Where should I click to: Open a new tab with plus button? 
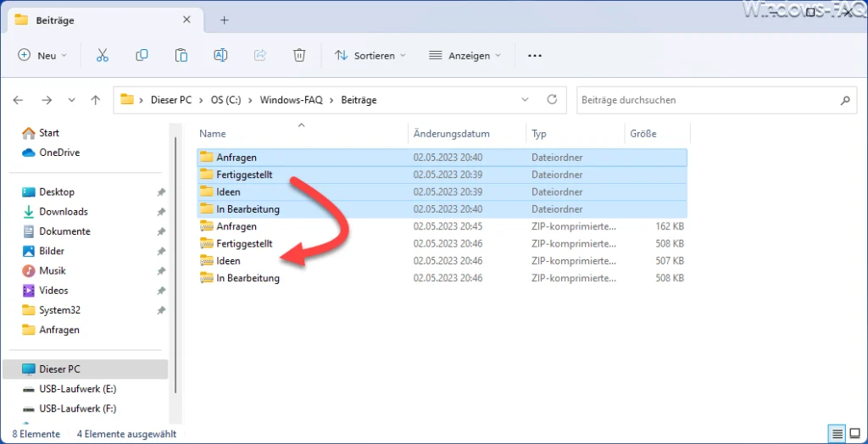(x=224, y=20)
